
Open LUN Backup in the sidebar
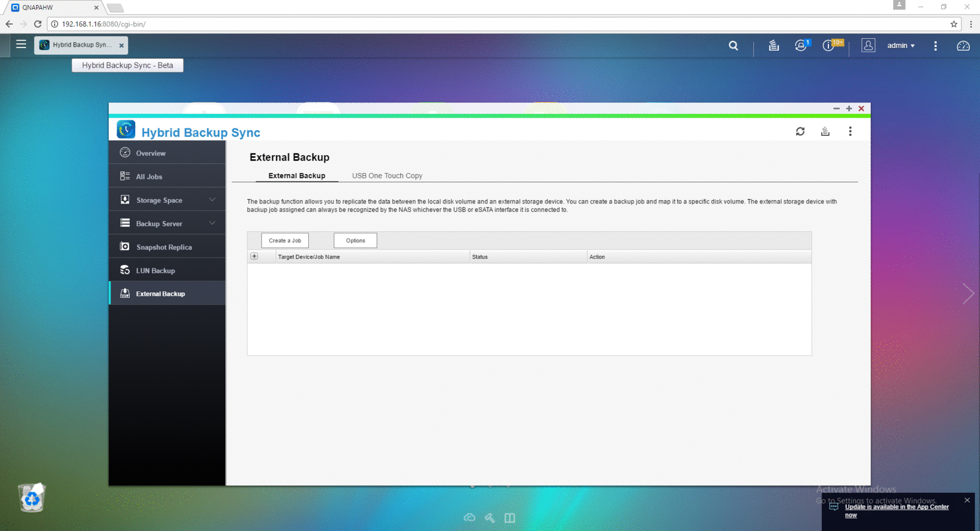(167, 271)
